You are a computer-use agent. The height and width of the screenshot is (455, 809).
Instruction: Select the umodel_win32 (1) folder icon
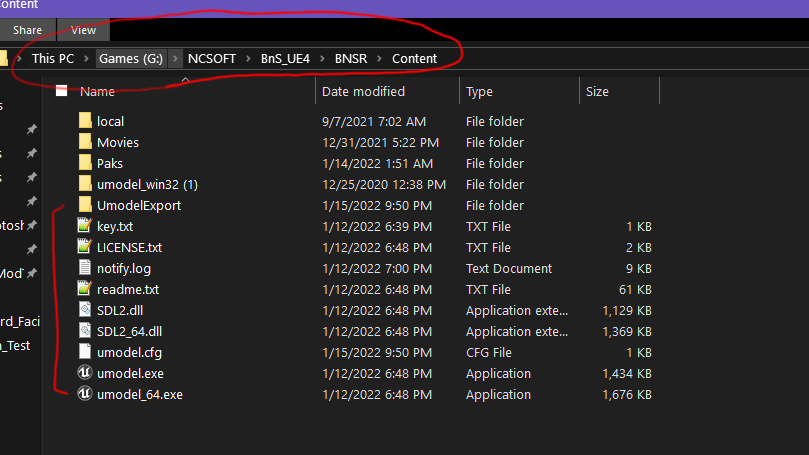[x=85, y=184]
